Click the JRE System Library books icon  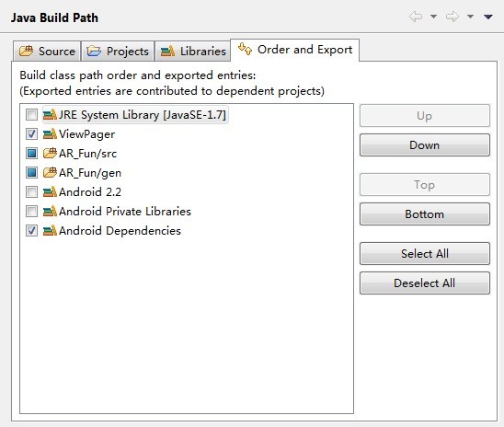coord(50,114)
